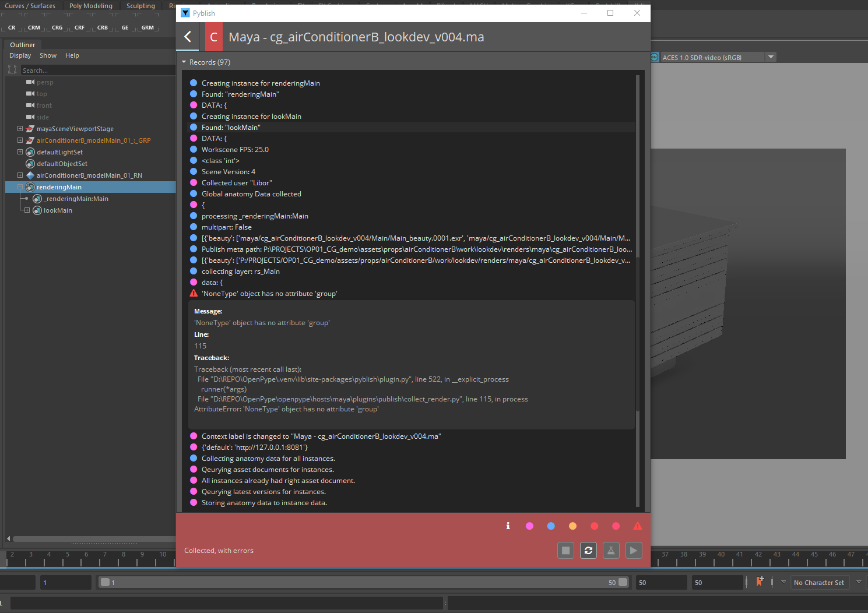Image resolution: width=868 pixels, height=613 pixels.
Task: Click the airConditionerB_modelMain_01_RN reference icon
Action: [x=30, y=175]
